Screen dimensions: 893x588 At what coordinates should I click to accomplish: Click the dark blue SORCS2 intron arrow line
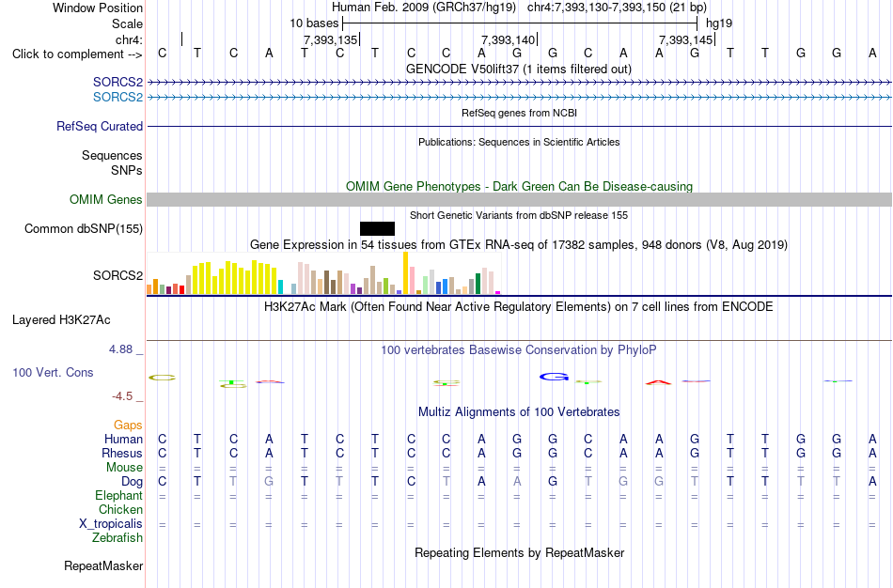[x=520, y=83]
